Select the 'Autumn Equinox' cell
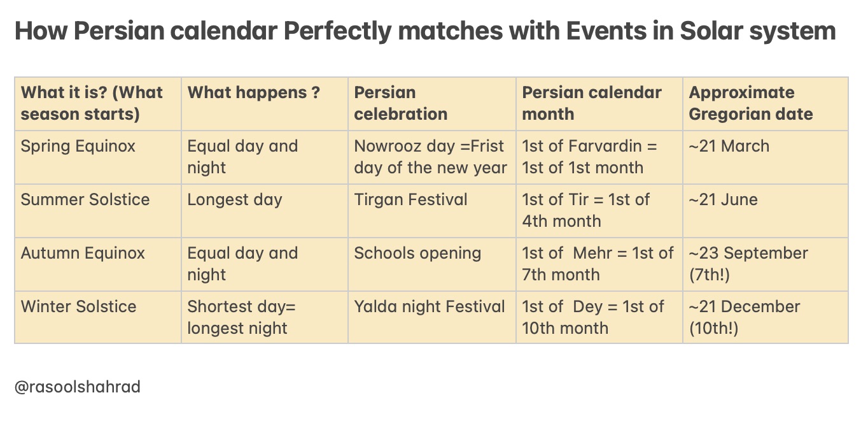The height and width of the screenshot is (423, 868). coord(98,264)
